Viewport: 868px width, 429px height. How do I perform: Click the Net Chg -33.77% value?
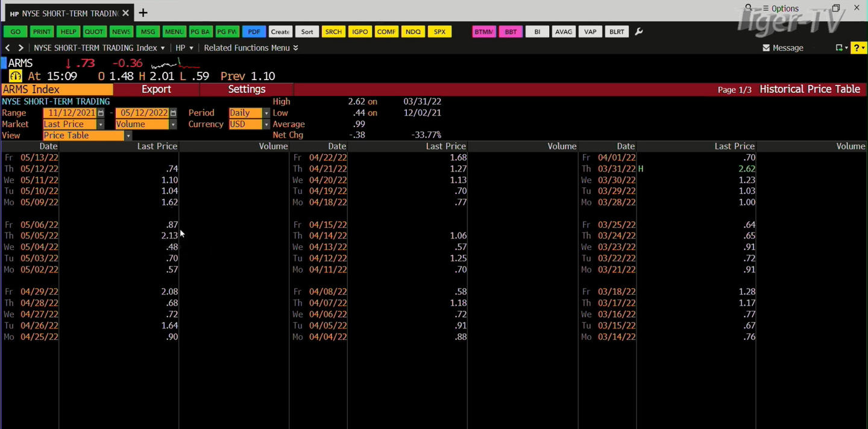[426, 135]
